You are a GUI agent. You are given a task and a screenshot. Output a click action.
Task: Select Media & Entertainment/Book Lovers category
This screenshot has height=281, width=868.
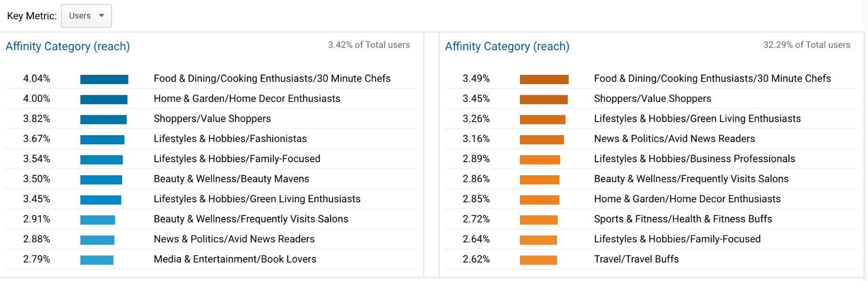point(234,259)
